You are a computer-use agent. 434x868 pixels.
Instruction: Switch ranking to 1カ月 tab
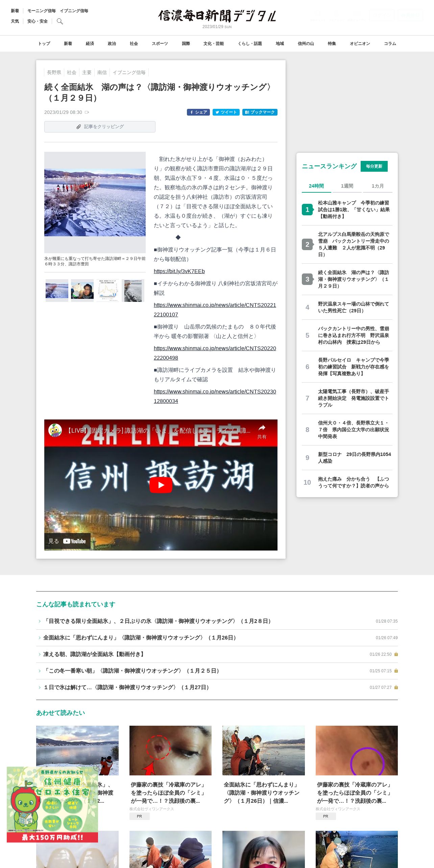pos(378,186)
